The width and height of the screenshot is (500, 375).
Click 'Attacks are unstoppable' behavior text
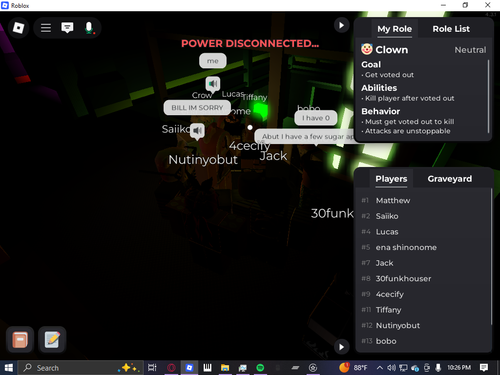(407, 131)
